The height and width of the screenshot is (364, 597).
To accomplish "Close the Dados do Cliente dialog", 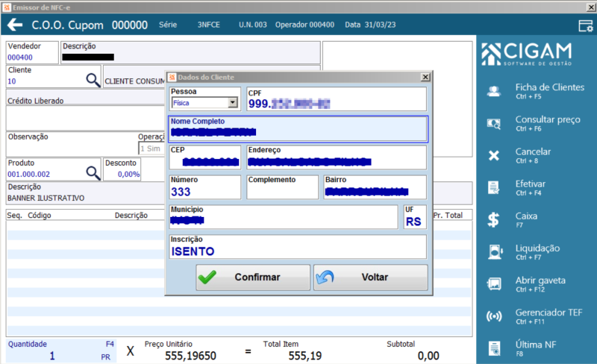I will pos(425,77).
